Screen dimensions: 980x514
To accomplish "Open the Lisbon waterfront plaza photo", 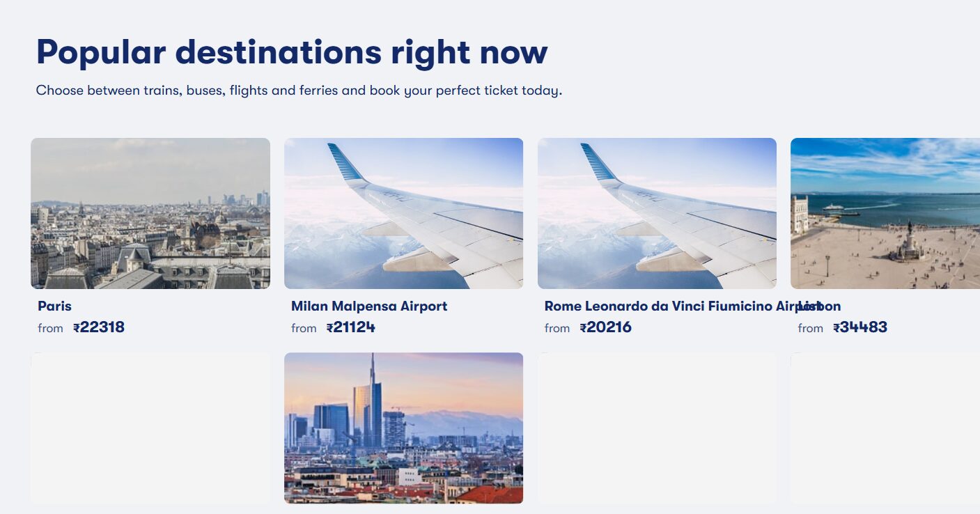I will (885, 213).
